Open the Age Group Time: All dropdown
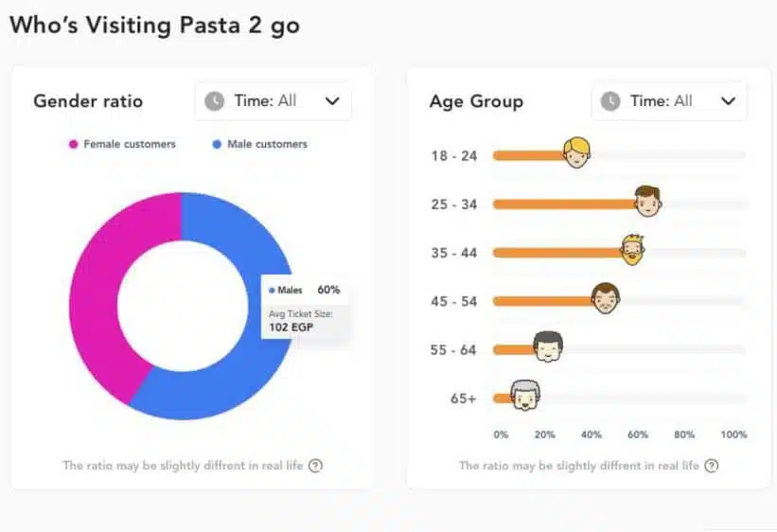777x532 pixels. pos(669,101)
